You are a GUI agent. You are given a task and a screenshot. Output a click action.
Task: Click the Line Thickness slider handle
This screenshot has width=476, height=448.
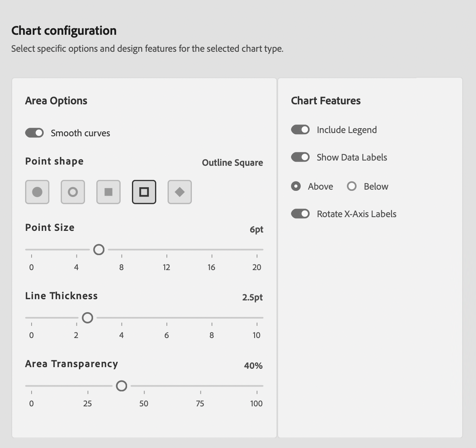[87, 317]
